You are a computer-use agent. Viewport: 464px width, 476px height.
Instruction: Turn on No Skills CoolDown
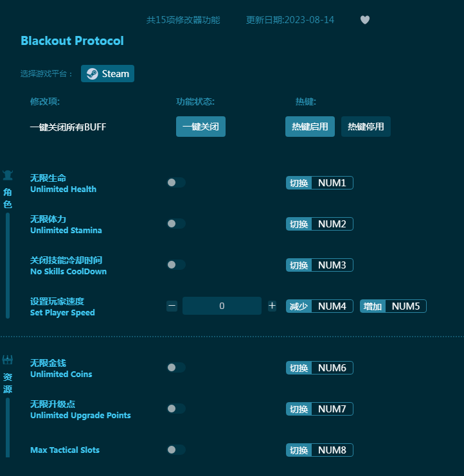point(175,265)
